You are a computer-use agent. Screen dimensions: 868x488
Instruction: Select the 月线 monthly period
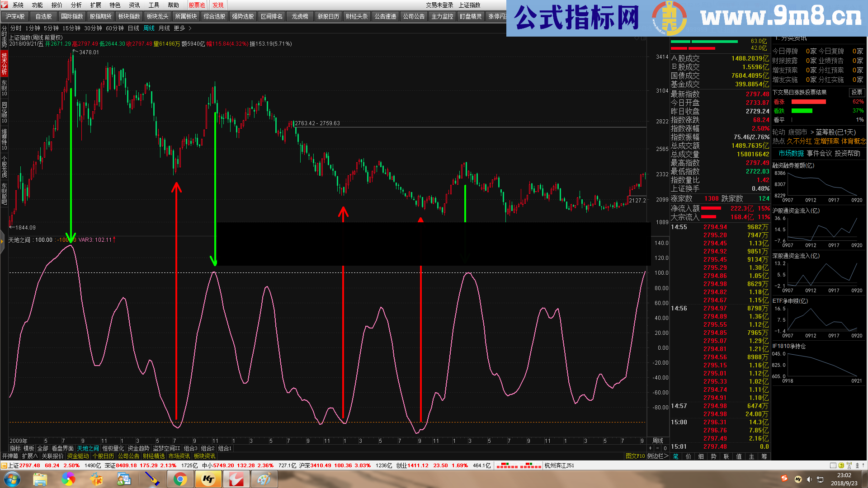164,28
